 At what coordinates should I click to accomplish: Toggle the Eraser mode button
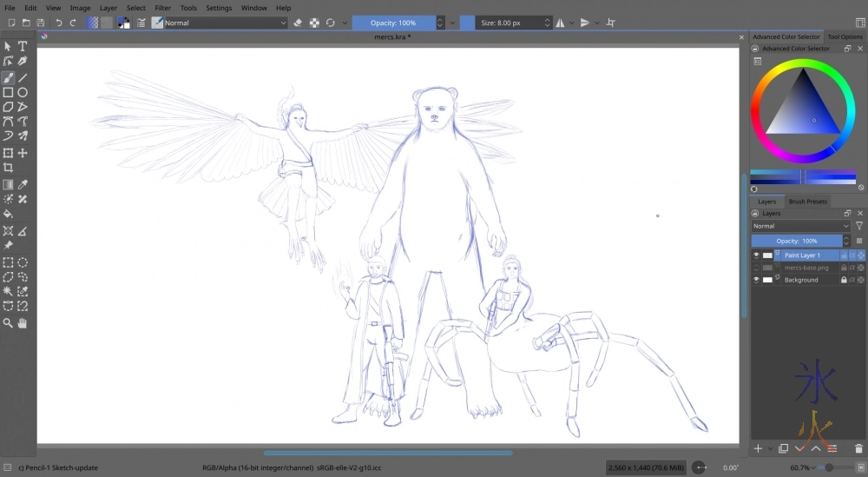298,23
